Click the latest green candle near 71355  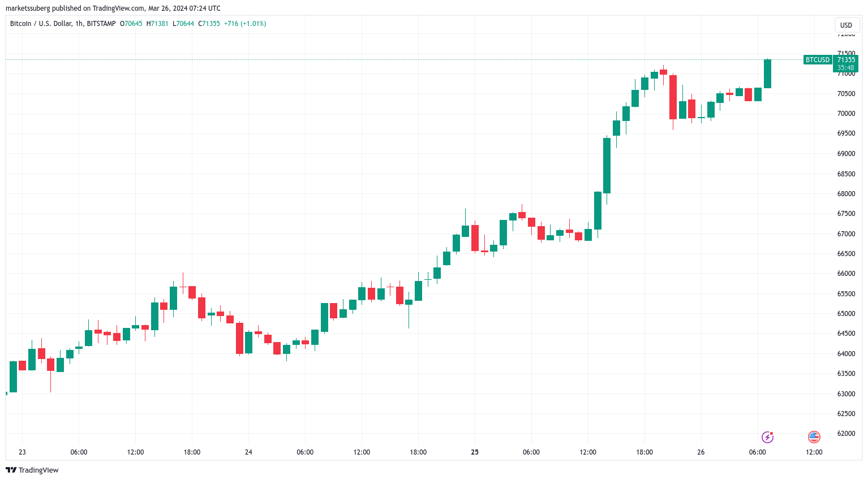767,73
